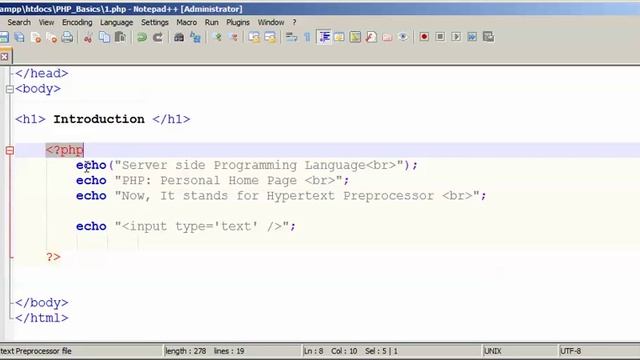The height and width of the screenshot is (360, 640).
Task: Toggle the Document Map panel icon
Action: coord(355,37)
